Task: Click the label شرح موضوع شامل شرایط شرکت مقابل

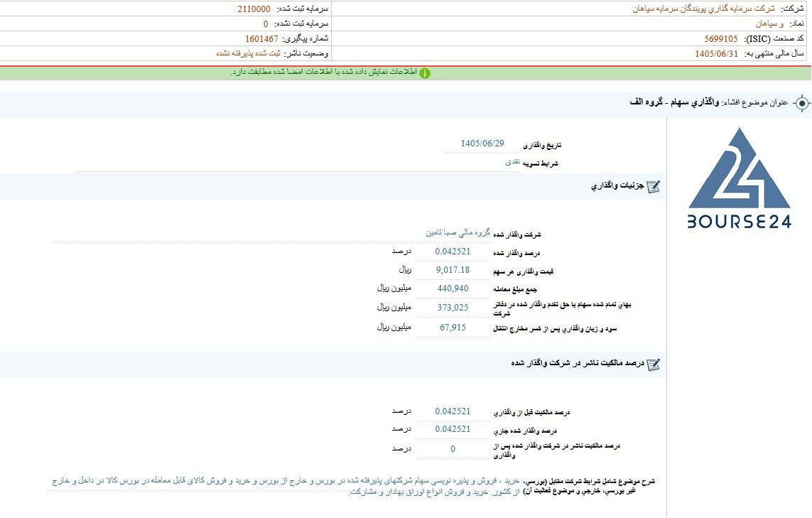Action: click(590, 486)
